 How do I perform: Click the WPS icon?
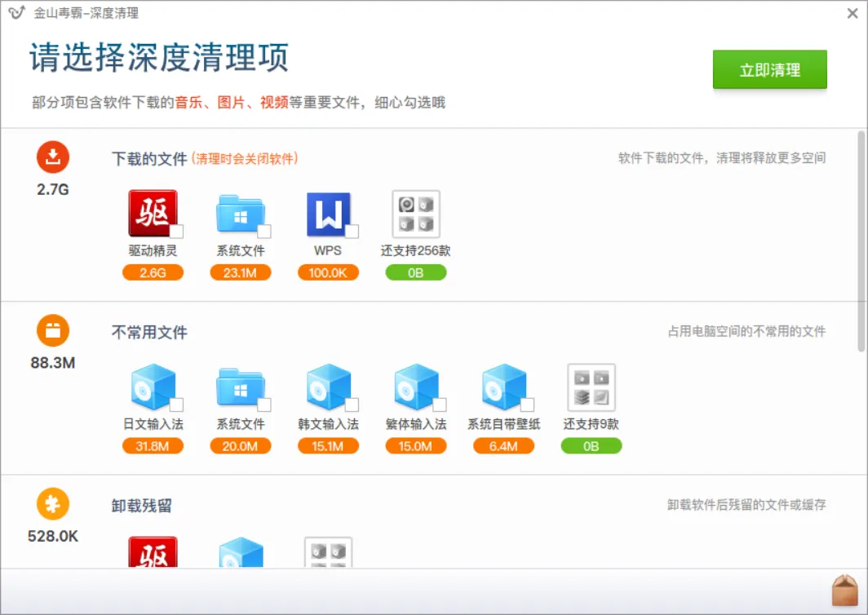pos(328,215)
